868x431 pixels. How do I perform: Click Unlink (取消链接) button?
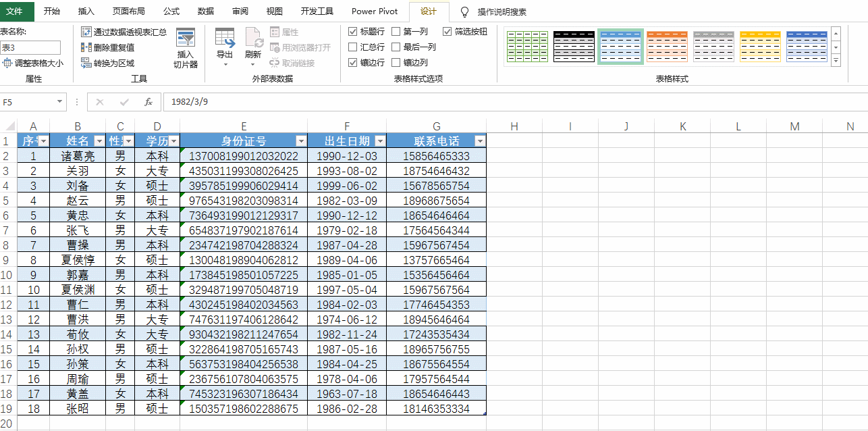point(292,63)
